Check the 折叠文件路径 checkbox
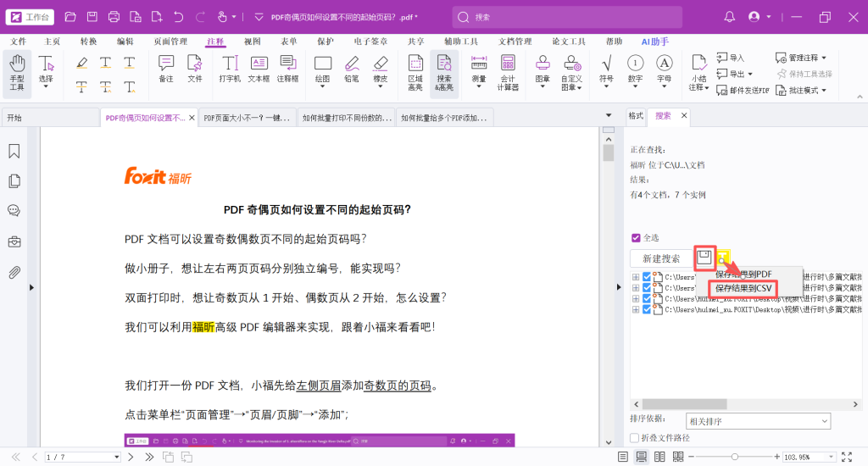Screen dimensions: 868x466 pos(635,438)
